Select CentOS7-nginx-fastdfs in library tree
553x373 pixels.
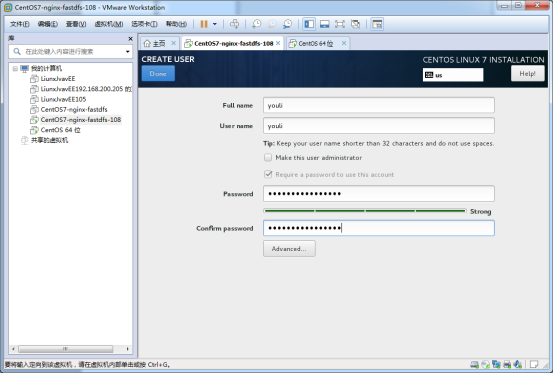74,109
